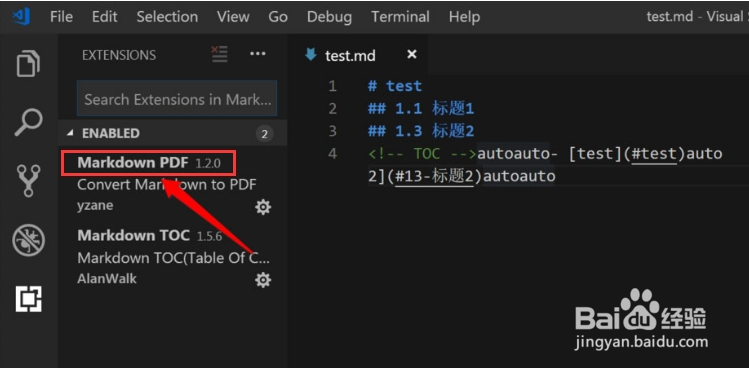Open the Extensions more actions ellipsis
Image resolution: width=749 pixels, height=368 pixels.
point(258,54)
